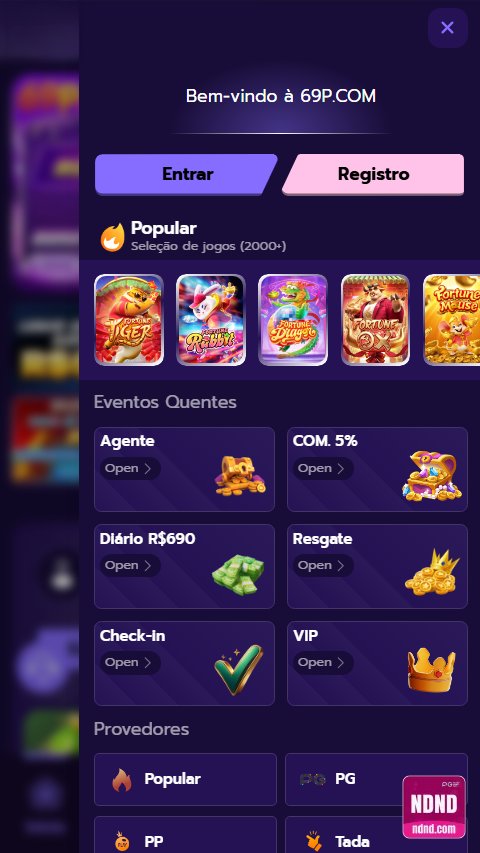Switch to the Popular provider tab
The width and height of the screenshot is (480, 853).
(x=185, y=779)
